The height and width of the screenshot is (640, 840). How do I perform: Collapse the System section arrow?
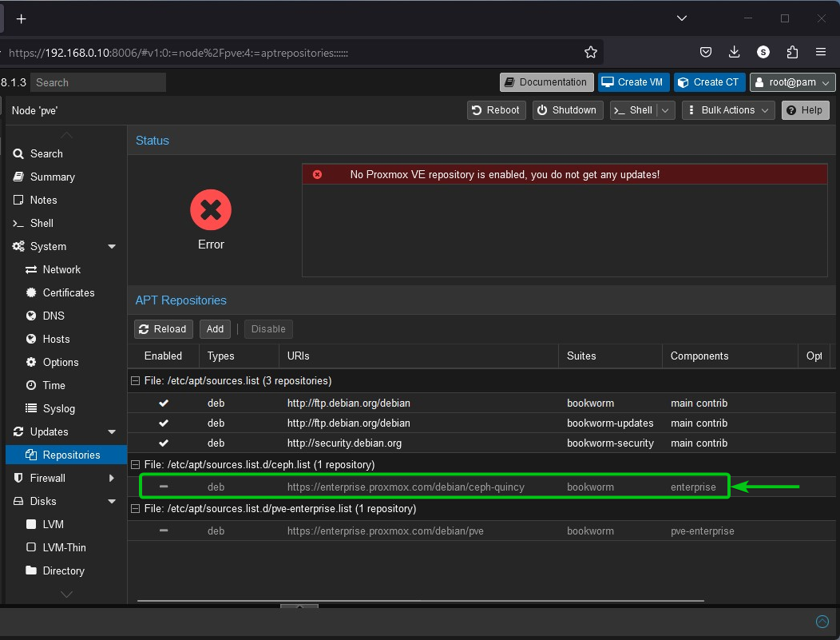point(112,247)
